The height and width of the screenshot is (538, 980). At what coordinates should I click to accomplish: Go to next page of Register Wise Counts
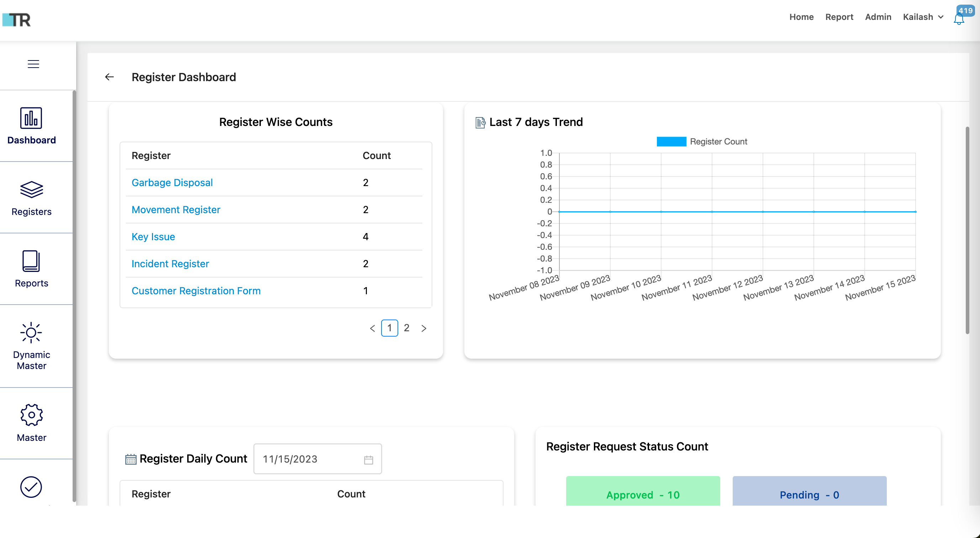[424, 328]
